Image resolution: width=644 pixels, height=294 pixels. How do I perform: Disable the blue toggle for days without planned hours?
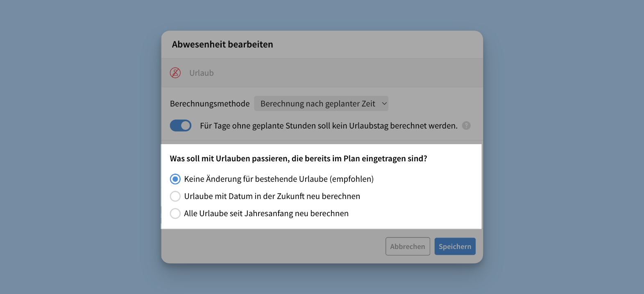coord(181,126)
